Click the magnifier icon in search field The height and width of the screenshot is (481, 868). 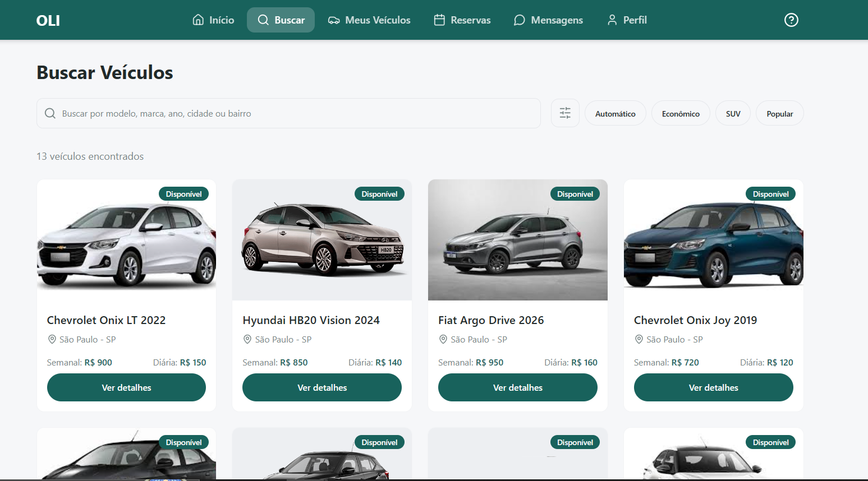pos(50,113)
